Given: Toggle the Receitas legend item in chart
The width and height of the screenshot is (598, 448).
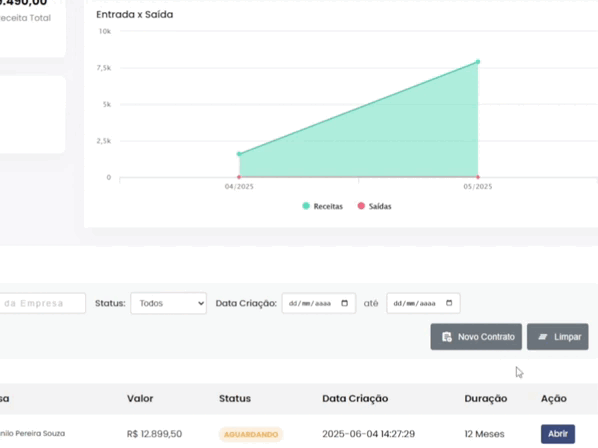Looking at the screenshot, I should click(323, 206).
